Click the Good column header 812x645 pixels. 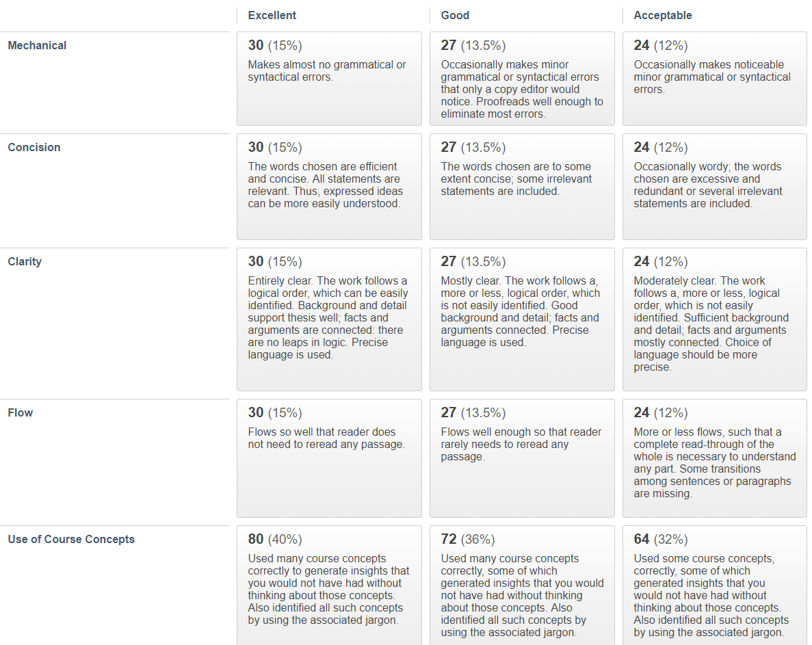455,16
